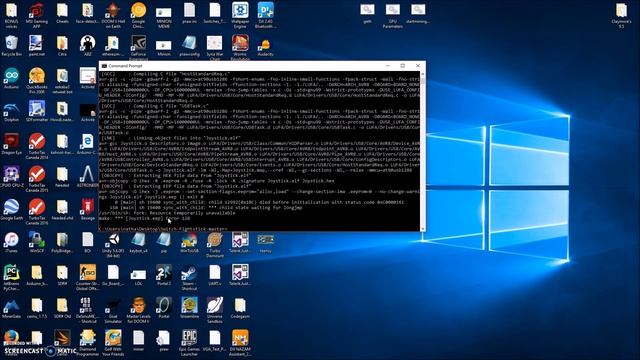Open CPUID CPU-Z shortcut
Screen dimensions: 640x360
click(11, 177)
